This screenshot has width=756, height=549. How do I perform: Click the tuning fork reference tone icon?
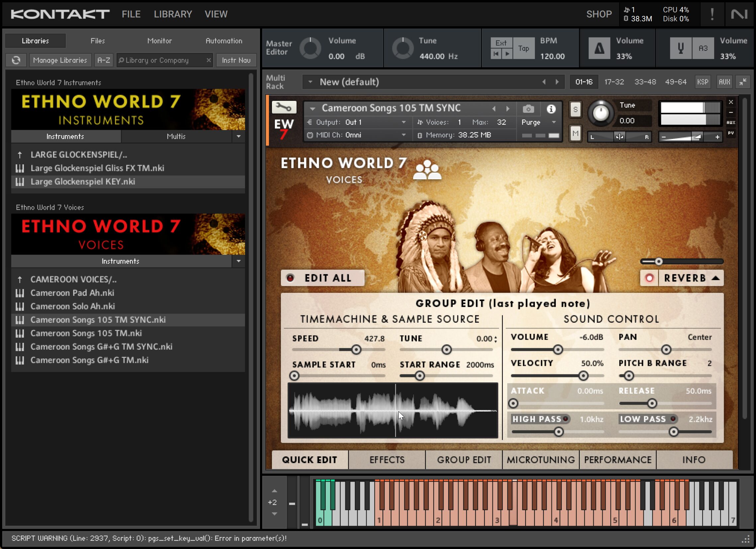tap(680, 49)
